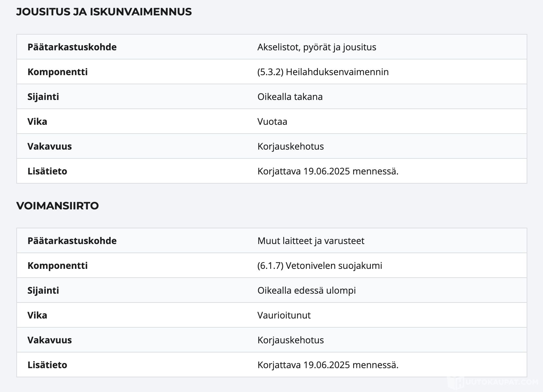Click the (6.1.7) Vetonivelen suojakumi text
Screen dimensions: 543x392
[320, 266]
